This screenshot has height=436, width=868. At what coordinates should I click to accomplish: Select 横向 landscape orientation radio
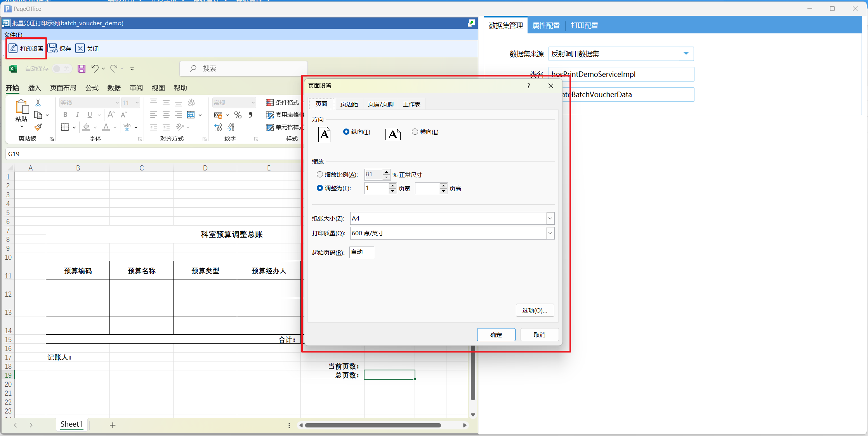(x=415, y=132)
